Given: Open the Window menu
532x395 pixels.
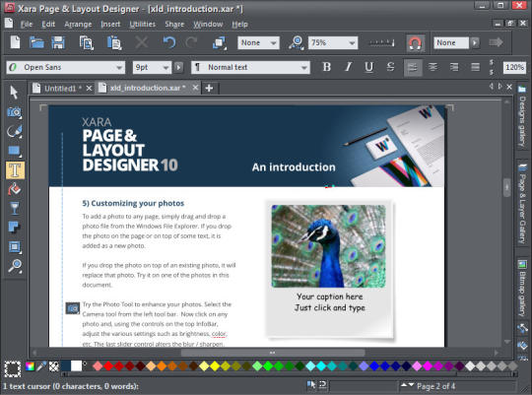Looking at the screenshot, I should coord(208,24).
